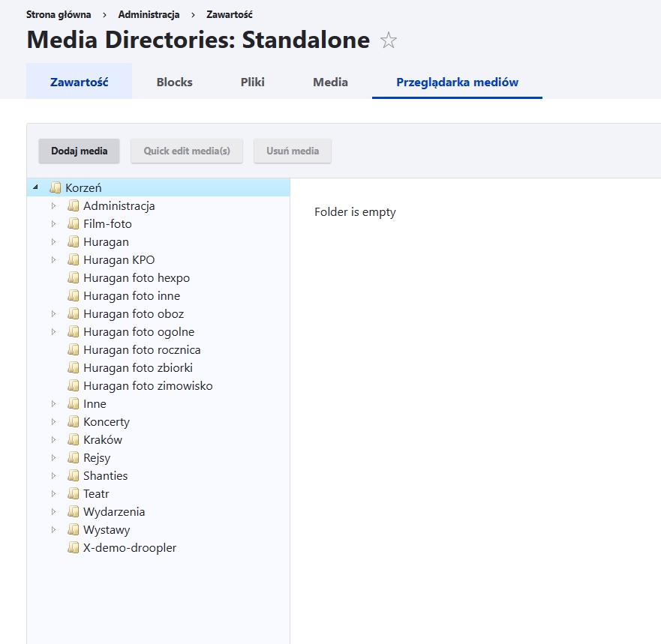661x644 pixels.
Task: Collapse the Korzeń root node
Action: pyautogui.click(x=33, y=187)
